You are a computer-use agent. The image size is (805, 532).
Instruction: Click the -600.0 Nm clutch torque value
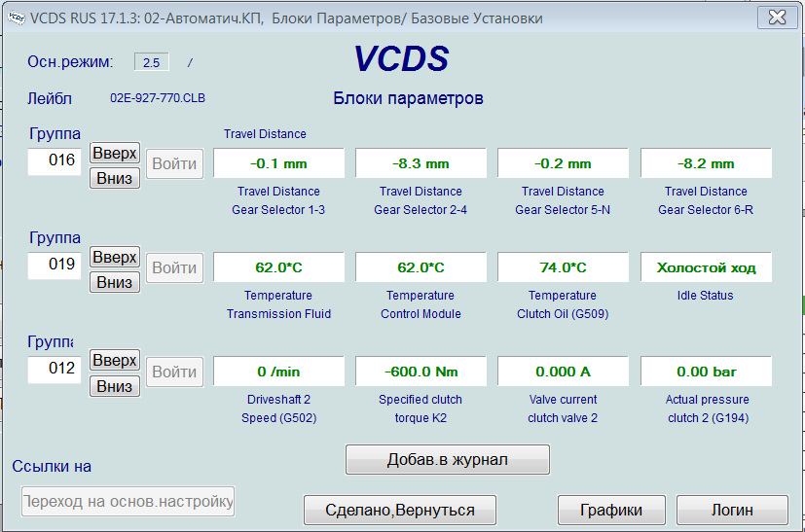tap(421, 372)
